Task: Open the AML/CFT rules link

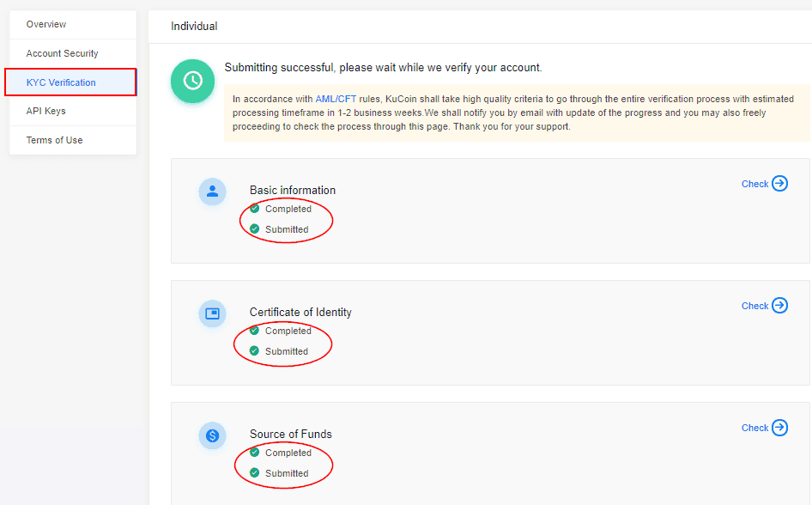Action: coord(336,99)
